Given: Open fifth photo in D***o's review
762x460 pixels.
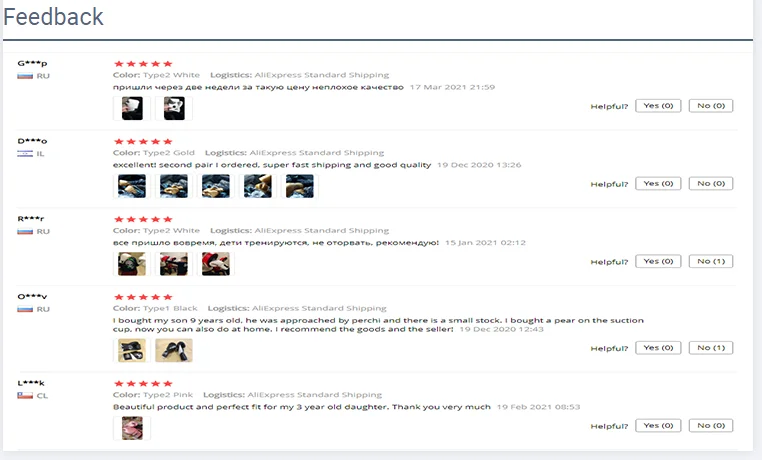Looking at the screenshot, I should pyautogui.click(x=300, y=186).
